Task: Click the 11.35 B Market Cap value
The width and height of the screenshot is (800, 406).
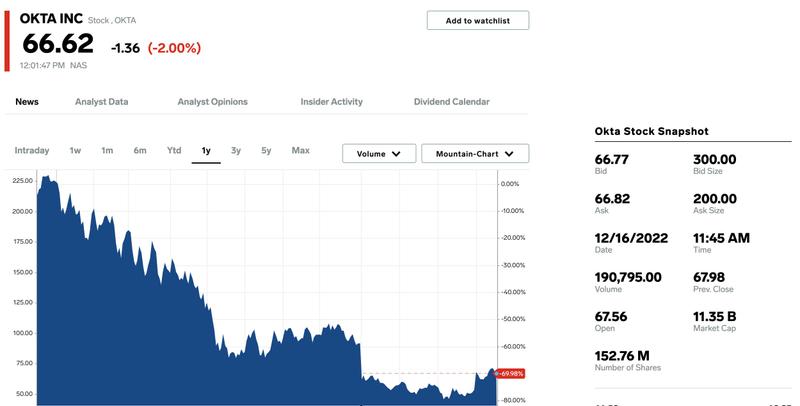Action: (714, 317)
